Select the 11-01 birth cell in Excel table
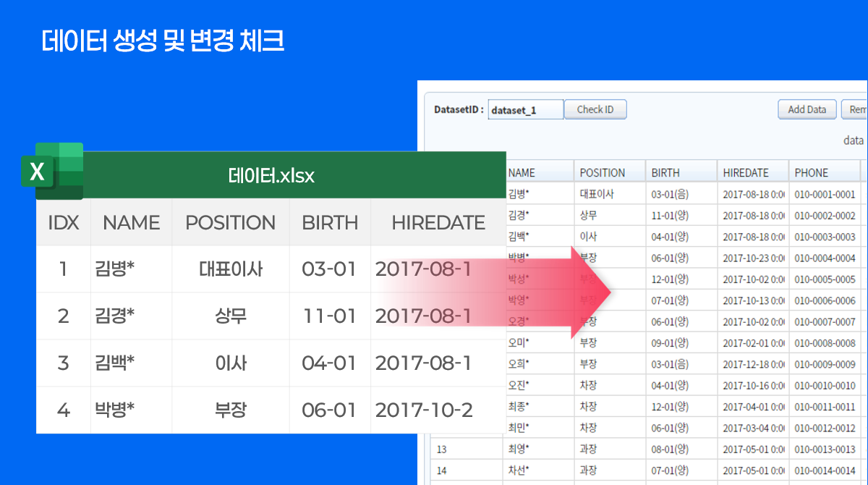This screenshot has width=868, height=485. tap(330, 316)
